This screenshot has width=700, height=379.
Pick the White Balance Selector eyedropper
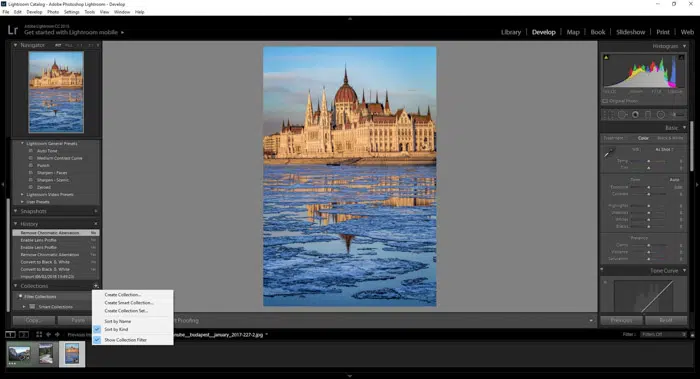tap(608, 154)
